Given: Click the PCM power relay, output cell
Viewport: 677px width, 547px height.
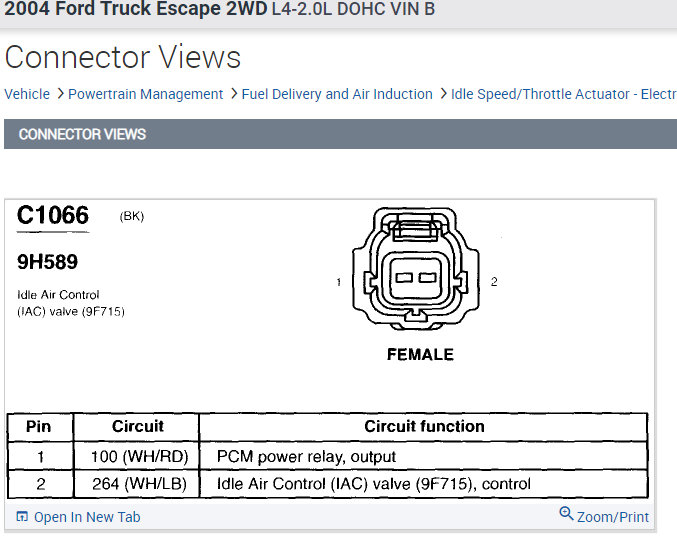Looking at the screenshot, I should point(306,456).
